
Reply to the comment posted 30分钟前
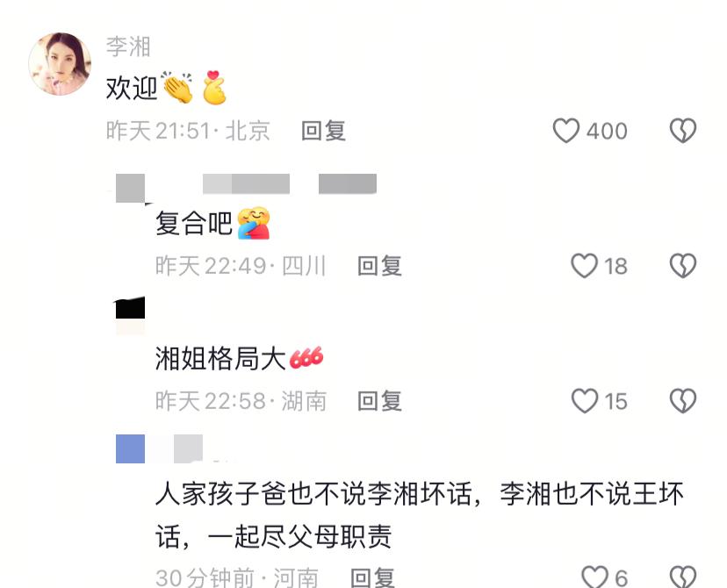(x=372, y=577)
